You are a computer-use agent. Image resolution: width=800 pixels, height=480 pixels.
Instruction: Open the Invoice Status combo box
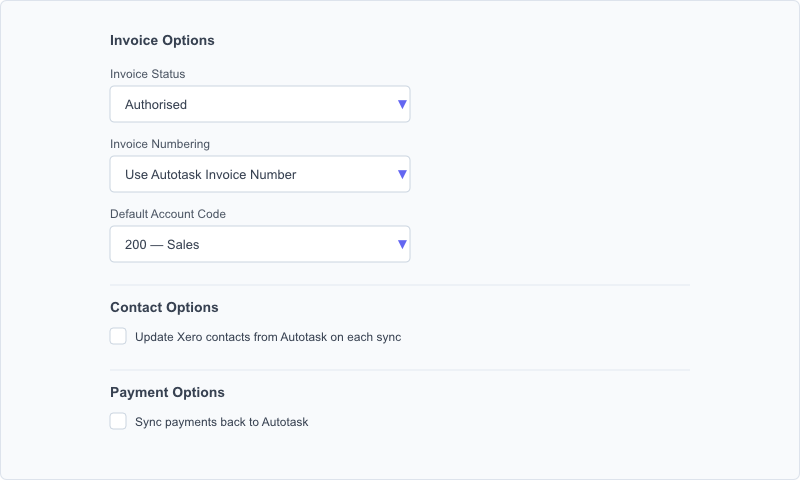coord(260,104)
